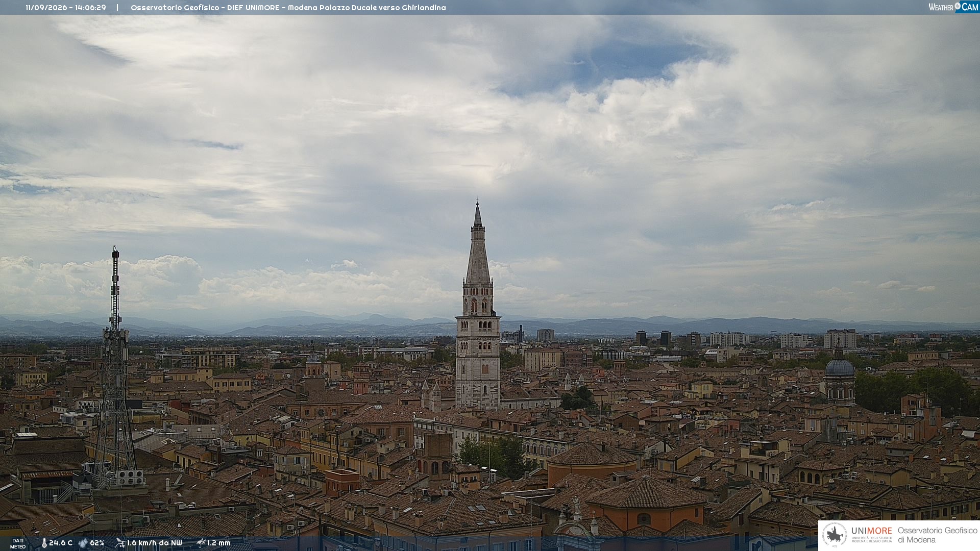980x551 pixels.
Task: Click the Ghirlandina bell tower in image
Action: (x=478, y=306)
